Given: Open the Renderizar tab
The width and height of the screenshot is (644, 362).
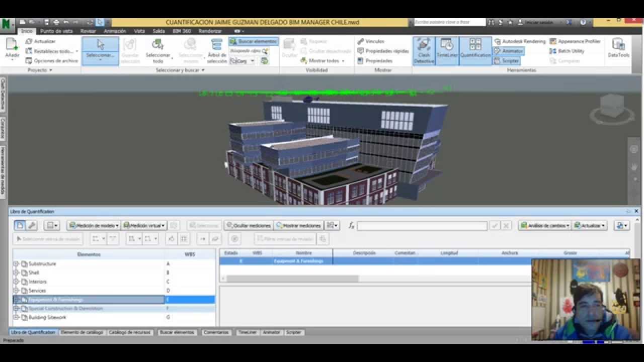Looking at the screenshot, I should [210, 31].
